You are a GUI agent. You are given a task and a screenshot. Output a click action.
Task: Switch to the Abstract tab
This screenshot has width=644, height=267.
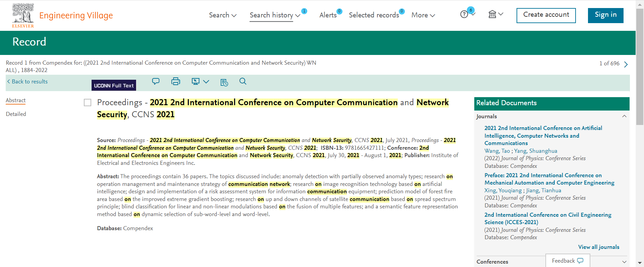point(16,100)
